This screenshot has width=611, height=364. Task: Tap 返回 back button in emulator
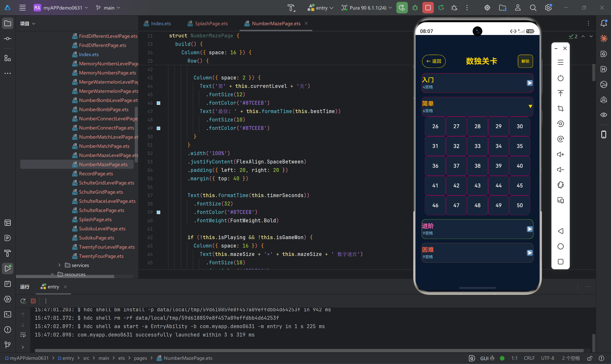click(x=433, y=61)
